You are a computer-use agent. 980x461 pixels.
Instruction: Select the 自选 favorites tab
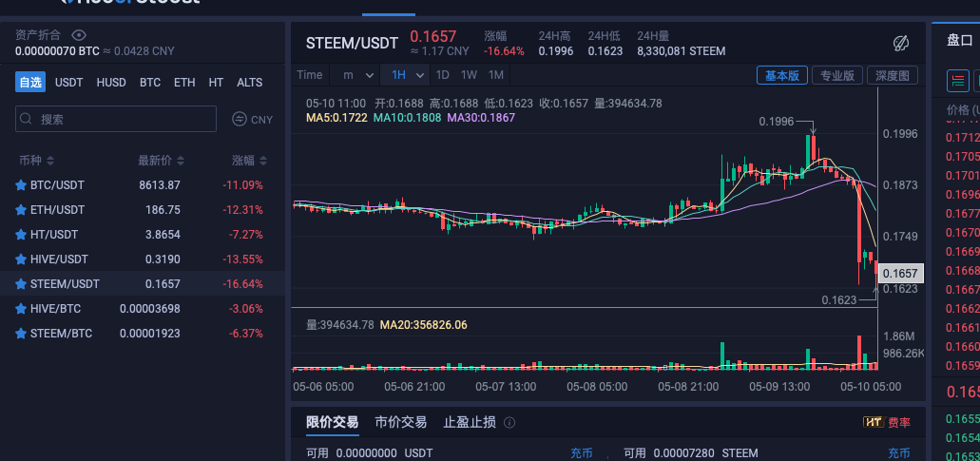[x=30, y=82]
